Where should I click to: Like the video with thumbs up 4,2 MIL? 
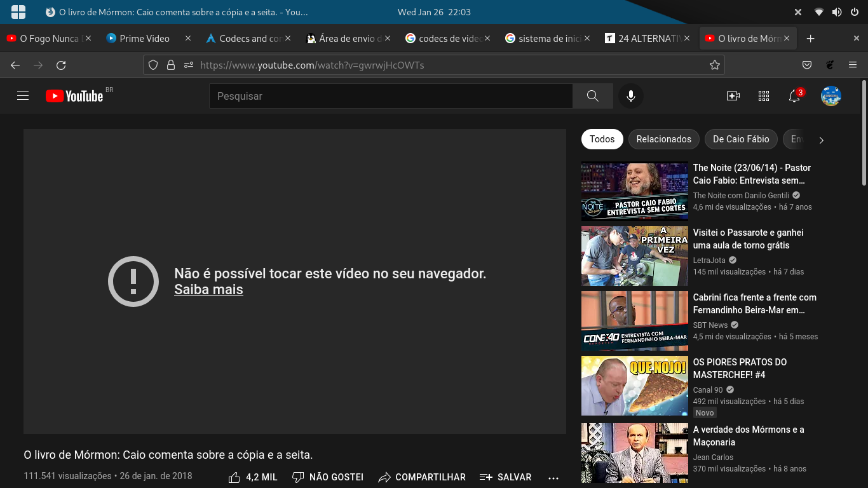[253, 477]
